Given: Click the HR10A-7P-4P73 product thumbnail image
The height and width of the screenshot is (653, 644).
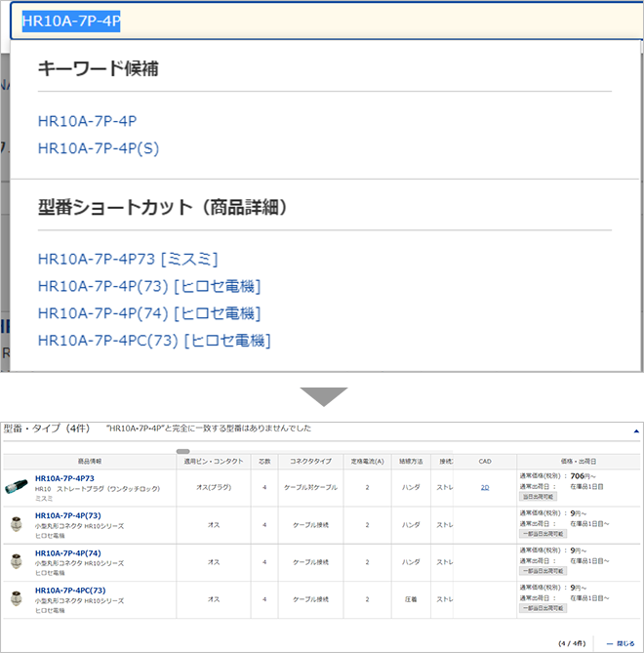Looking at the screenshot, I should coord(18,486).
